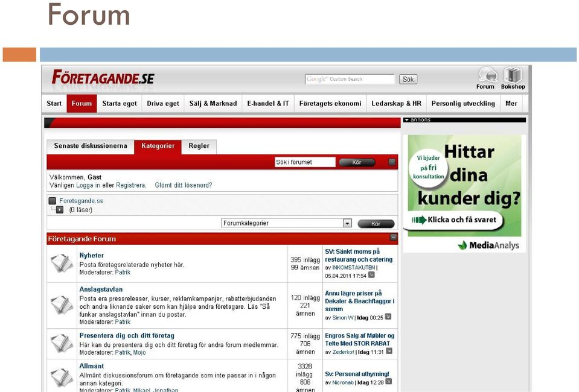This screenshot has width=579, height=392.
Task: Click the Allmänt forum folder icon
Action: coord(62,378)
